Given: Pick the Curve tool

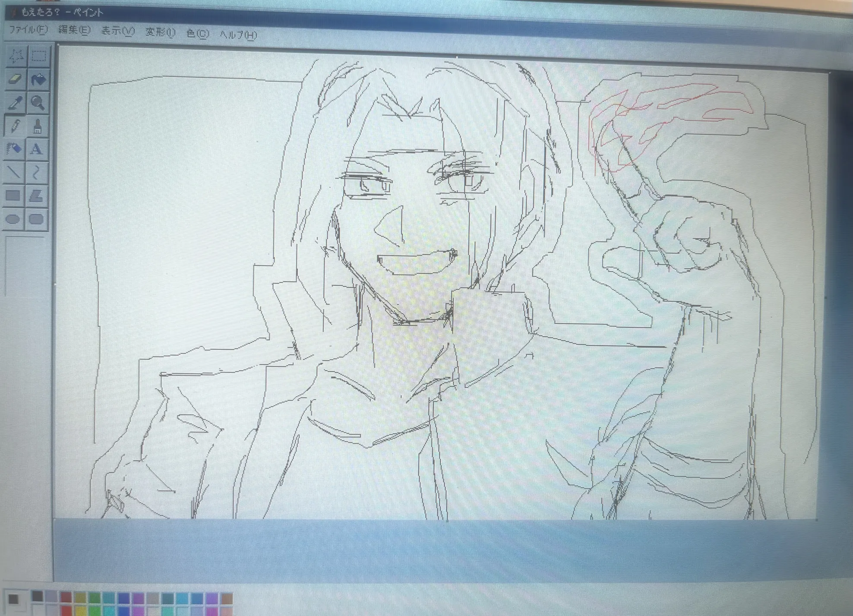Looking at the screenshot, I should [36, 172].
